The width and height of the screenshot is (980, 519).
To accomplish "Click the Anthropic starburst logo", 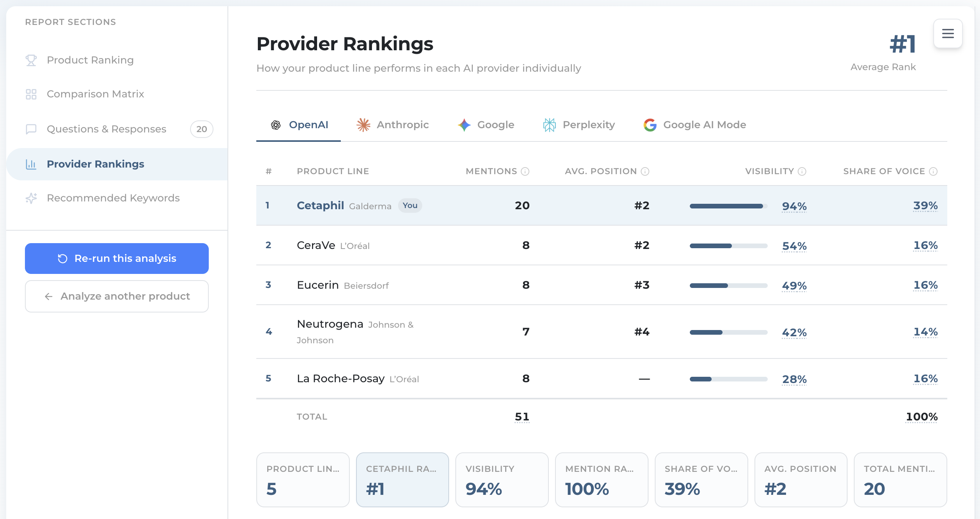I will tap(363, 125).
